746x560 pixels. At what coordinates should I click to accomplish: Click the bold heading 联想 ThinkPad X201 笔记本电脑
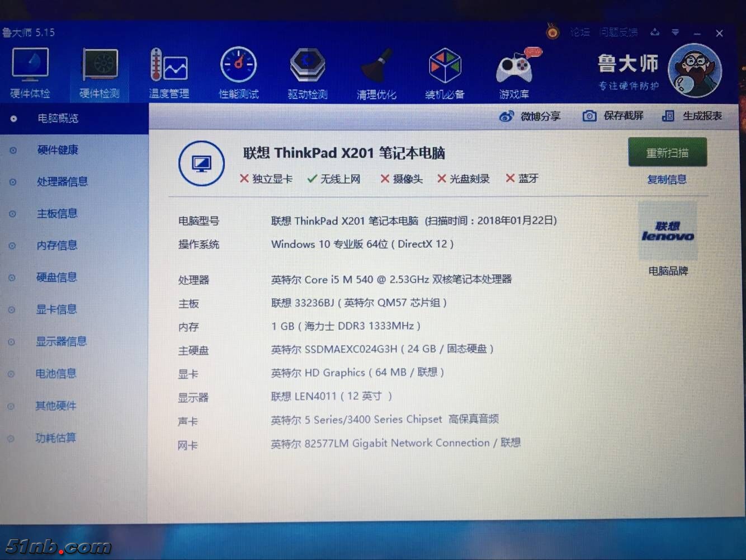coord(344,153)
